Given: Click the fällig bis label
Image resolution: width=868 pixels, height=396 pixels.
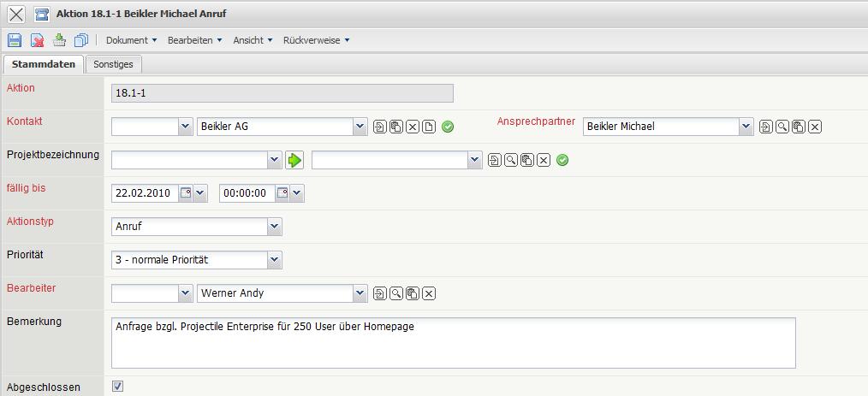Looking at the screenshot, I should point(26,188).
